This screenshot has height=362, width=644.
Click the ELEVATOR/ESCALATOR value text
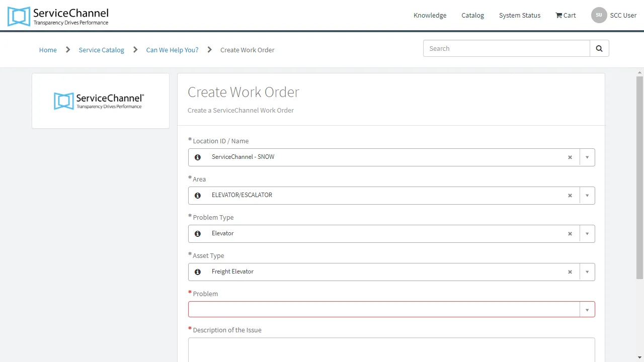[242, 195]
